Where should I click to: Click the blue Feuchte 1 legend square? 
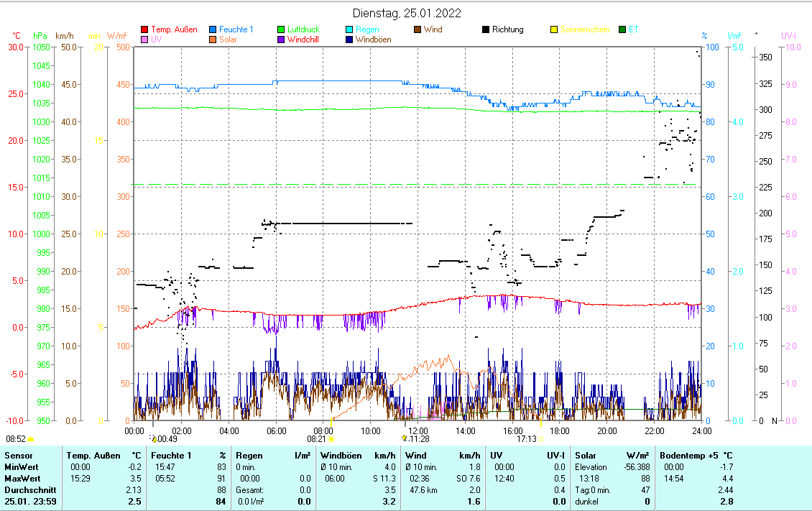pyautogui.click(x=213, y=30)
